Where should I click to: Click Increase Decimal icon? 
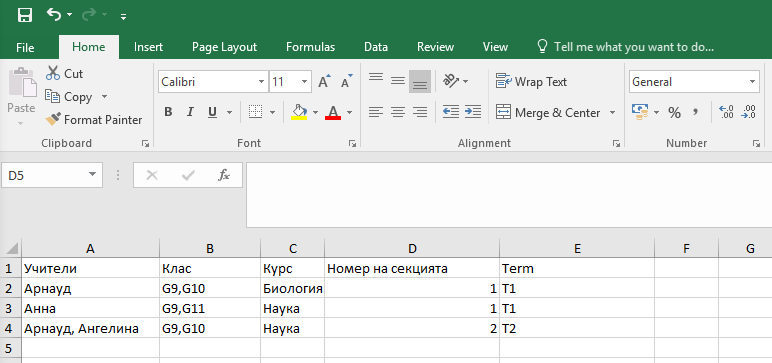coord(726,112)
